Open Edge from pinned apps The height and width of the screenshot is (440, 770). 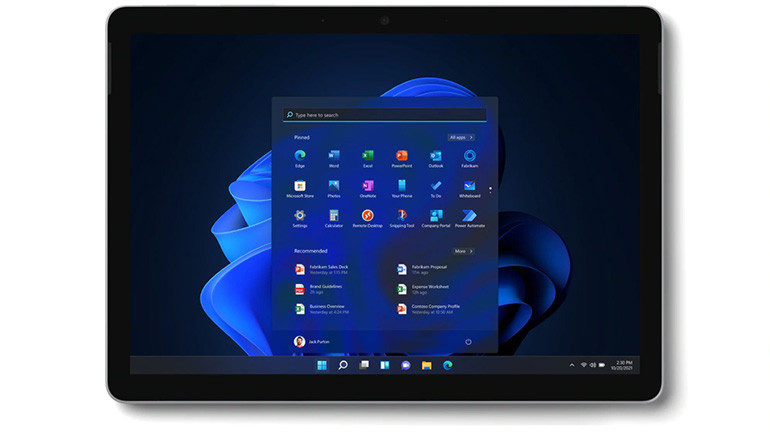(300, 157)
